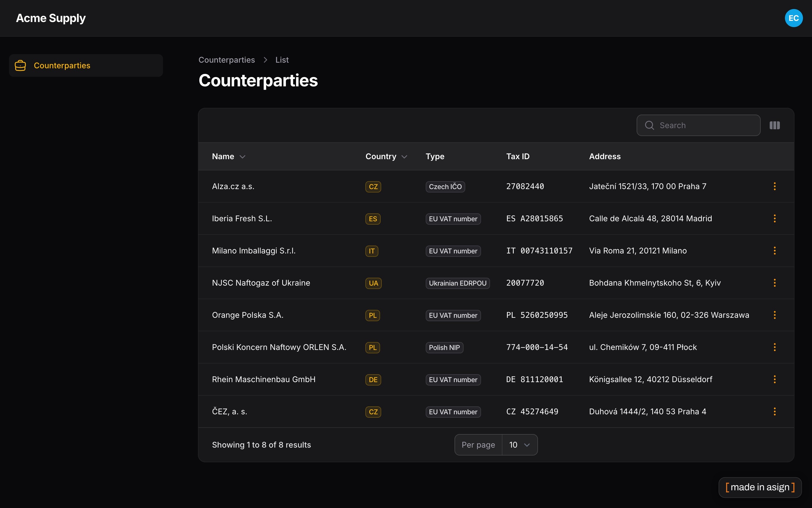Click the Ukrainian EDRPOU type badge
Screen dimensions: 812x508
coord(458,283)
